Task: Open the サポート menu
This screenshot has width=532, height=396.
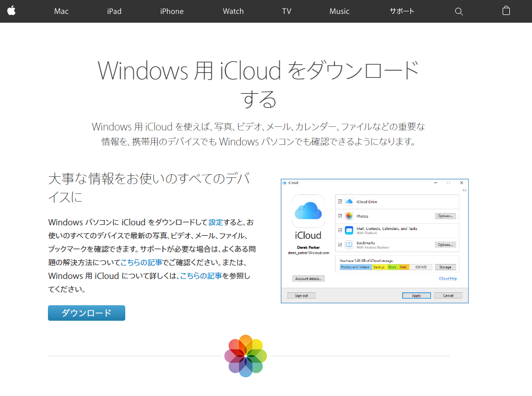Action: pyautogui.click(x=402, y=11)
